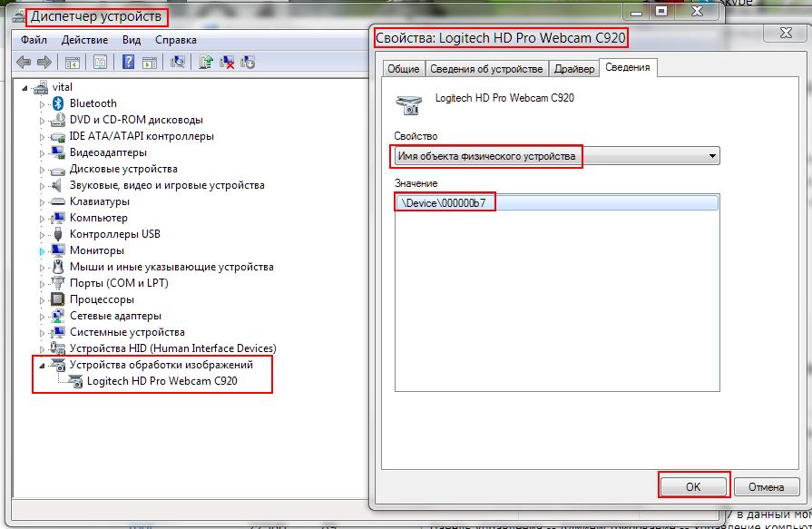Open the Properties toolbar icon
Image resolution: width=812 pixels, height=529 pixels.
[x=100, y=63]
